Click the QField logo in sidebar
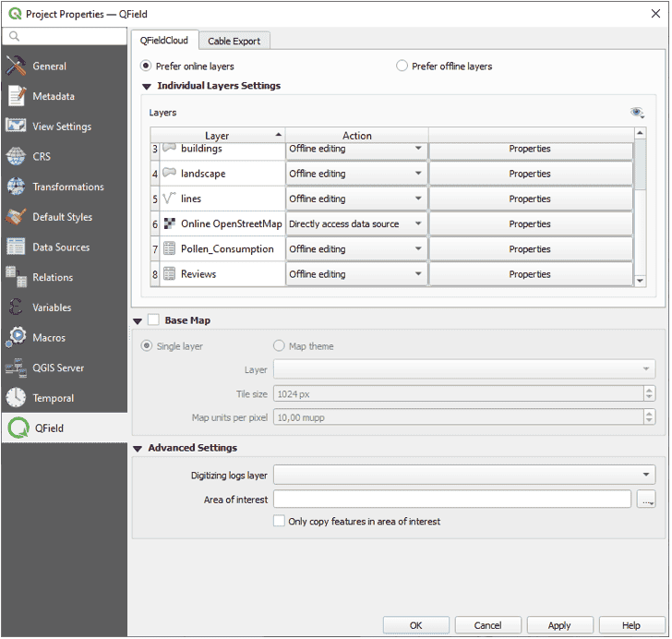Viewport: 672px width, 639px height. (x=18, y=428)
